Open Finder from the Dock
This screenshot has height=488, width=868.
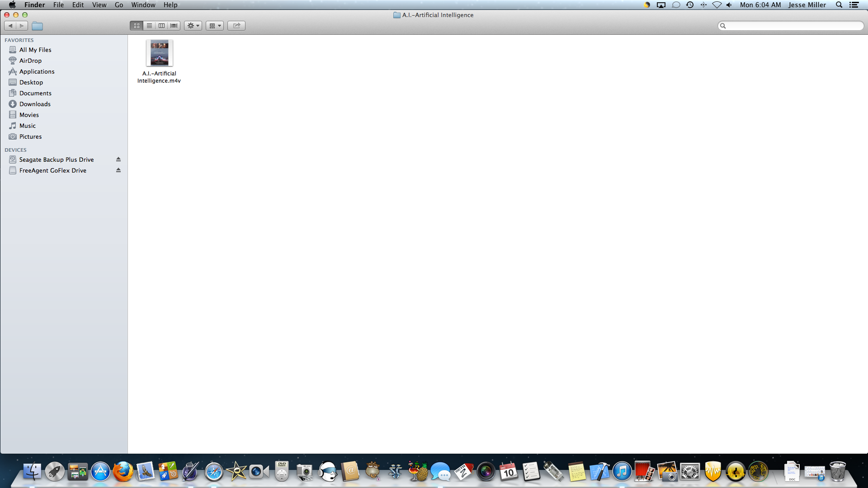(x=32, y=472)
